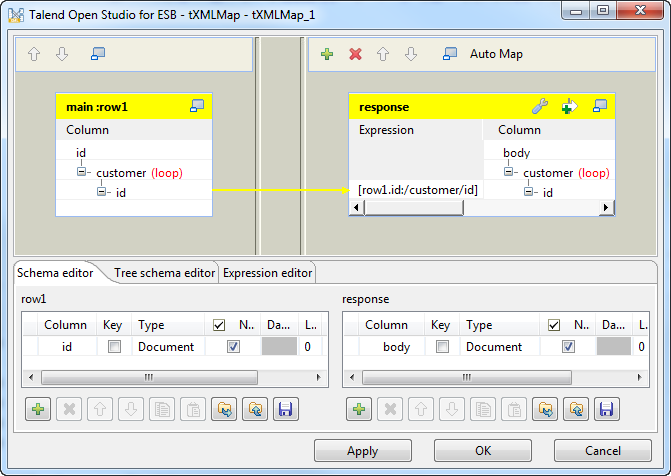Collapse customer node in response tree
This screenshot has height=476, width=671.
[508, 172]
